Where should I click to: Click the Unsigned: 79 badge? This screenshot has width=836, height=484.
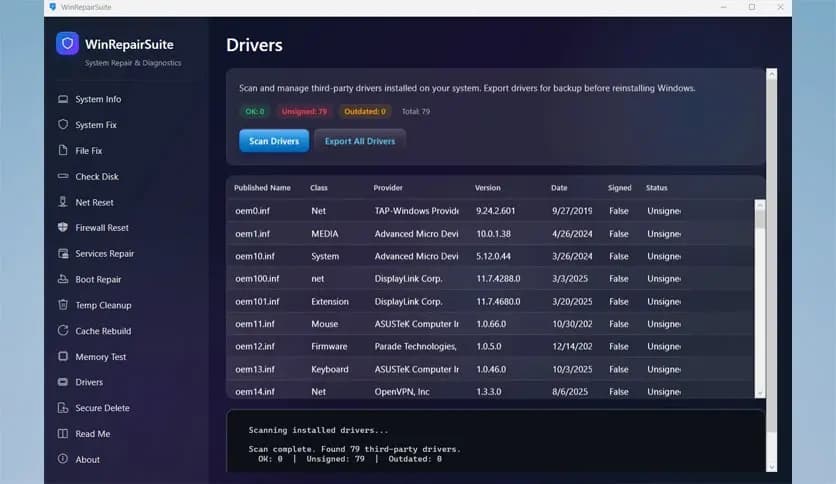click(x=304, y=111)
